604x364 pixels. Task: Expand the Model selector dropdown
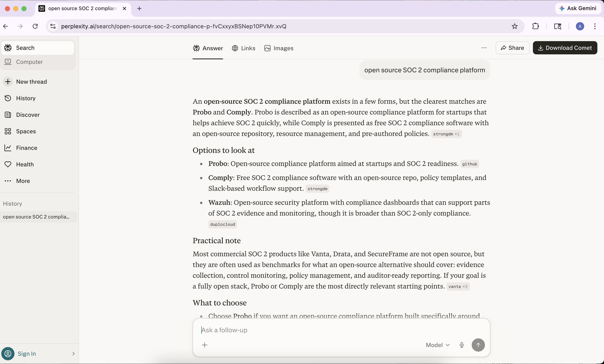tap(438, 345)
